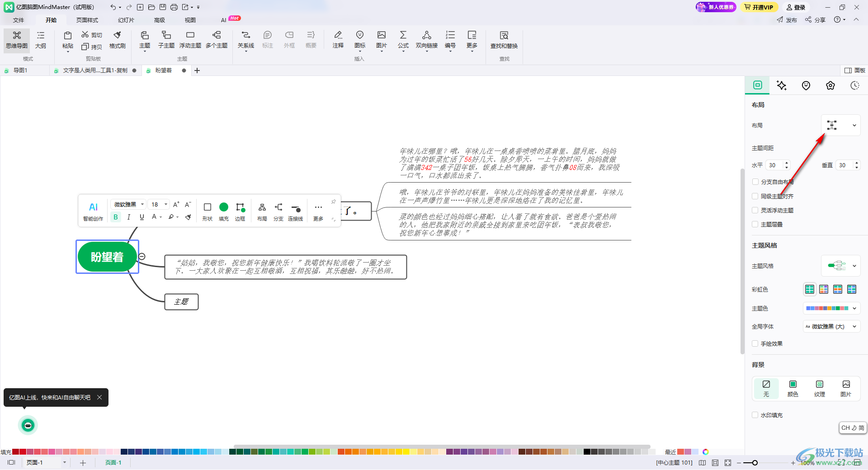
Task: Enable Watermark Fill checkbox
Action: coord(755,415)
